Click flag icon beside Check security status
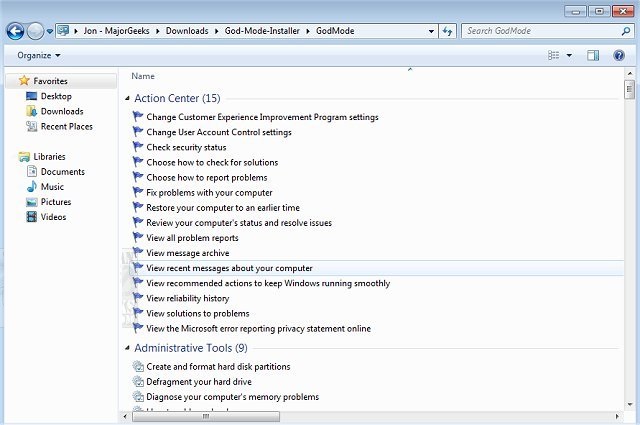Image resolution: width=640 pixels, height=425 pixels. click(138, 147)
